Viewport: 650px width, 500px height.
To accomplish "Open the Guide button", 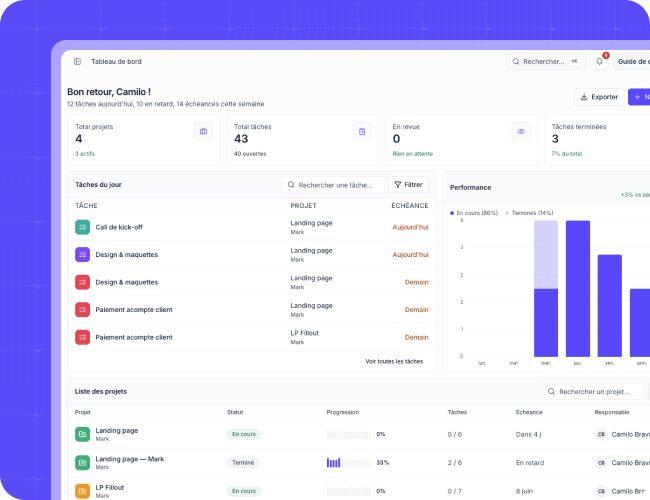I will click(x=631, y=61).
